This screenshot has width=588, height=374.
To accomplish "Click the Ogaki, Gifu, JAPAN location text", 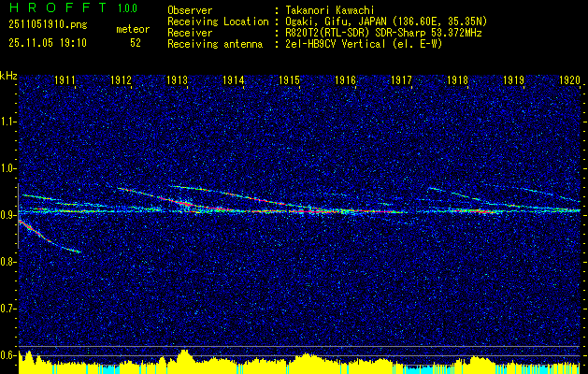I will click(x=386, y=22).
